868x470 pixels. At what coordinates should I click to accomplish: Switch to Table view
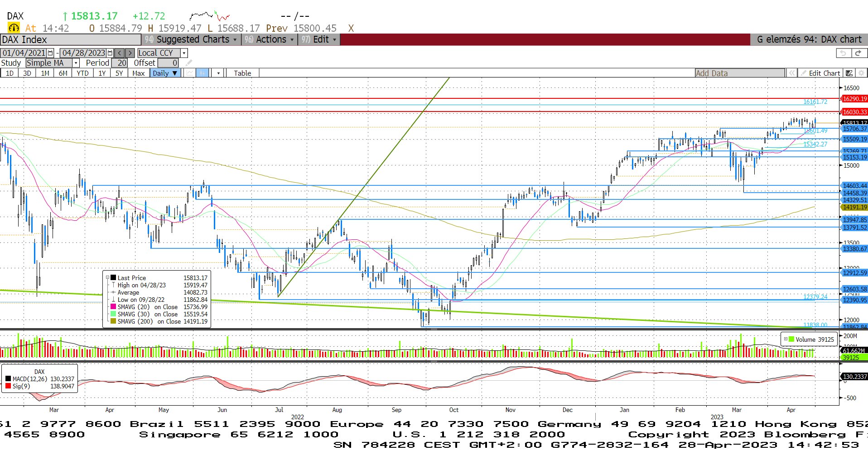[x=242, y=73]
